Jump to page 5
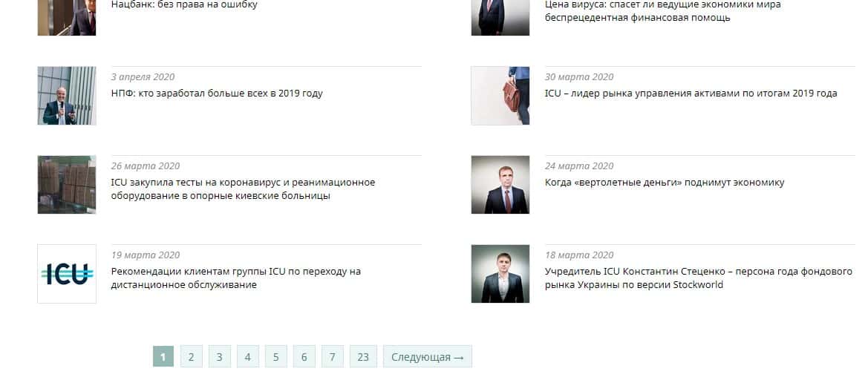Screen dimensions: 868x383 coord(275,357)
